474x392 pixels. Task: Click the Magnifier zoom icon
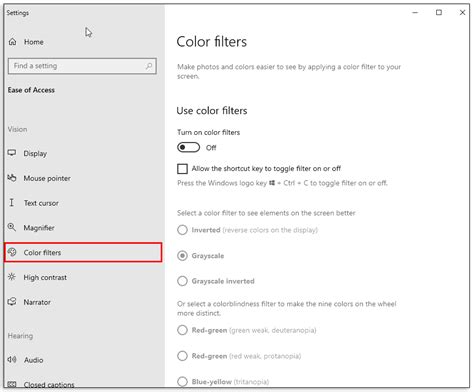click(12, 227)
